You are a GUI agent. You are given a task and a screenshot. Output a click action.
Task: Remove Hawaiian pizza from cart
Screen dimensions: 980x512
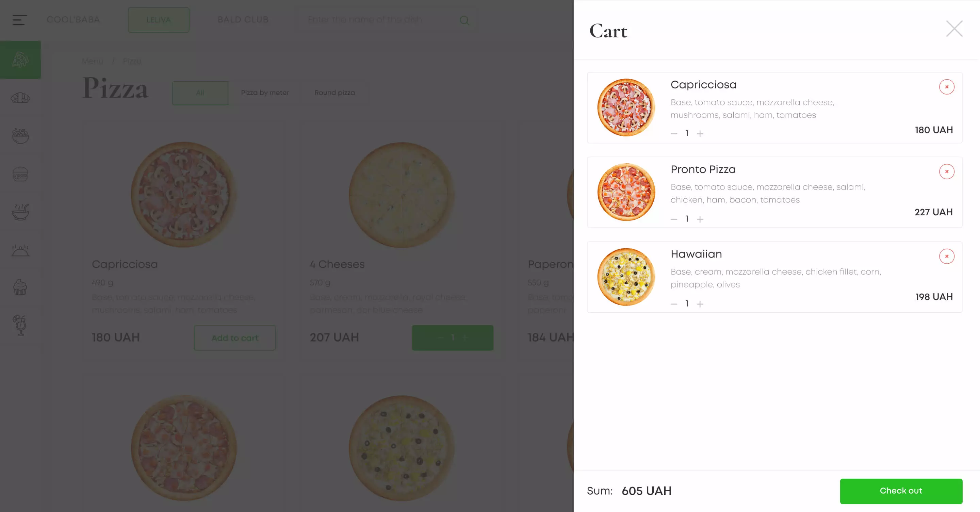pyautogui.click(x=947, y=257)
